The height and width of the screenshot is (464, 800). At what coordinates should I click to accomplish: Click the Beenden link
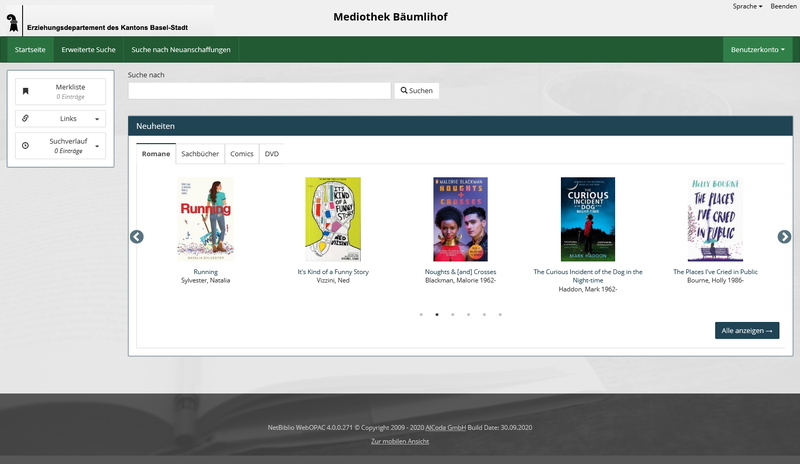click(784, 6)
